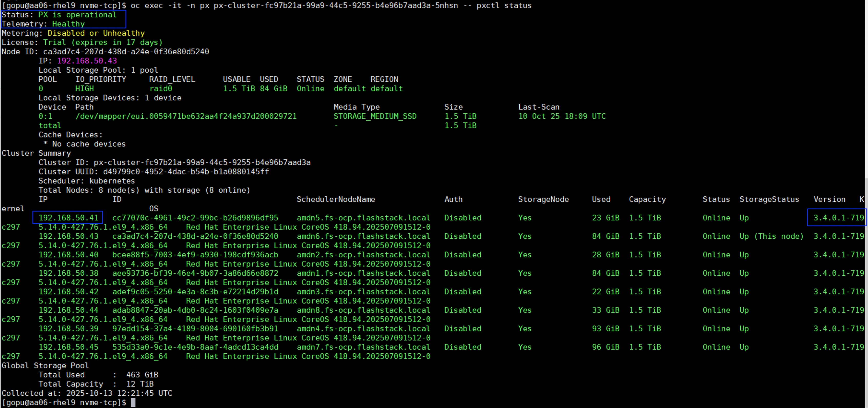Viewport: 868px width, 408px height.
Task: Click the highlighted IP 192.168.50.41
Action: [x=68, y=218]
